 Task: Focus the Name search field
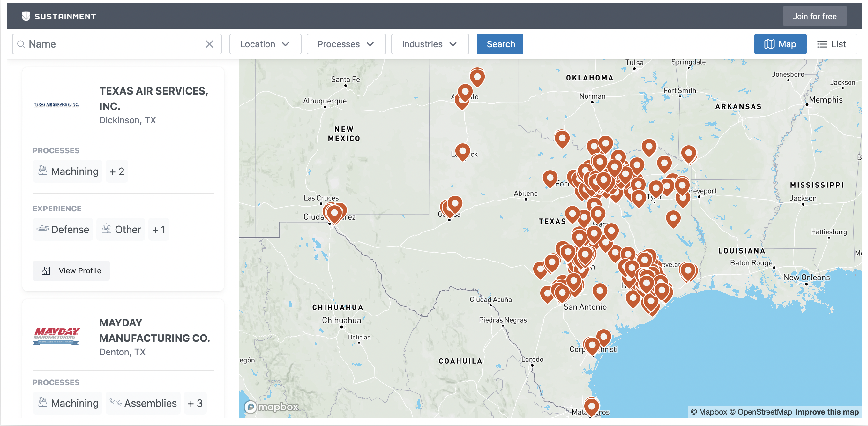116,44
